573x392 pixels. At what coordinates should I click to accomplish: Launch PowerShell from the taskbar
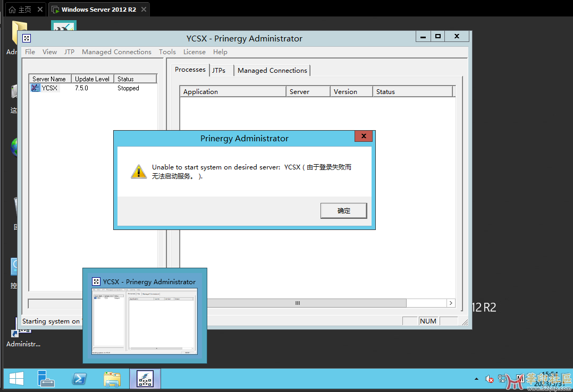[79, 379]
